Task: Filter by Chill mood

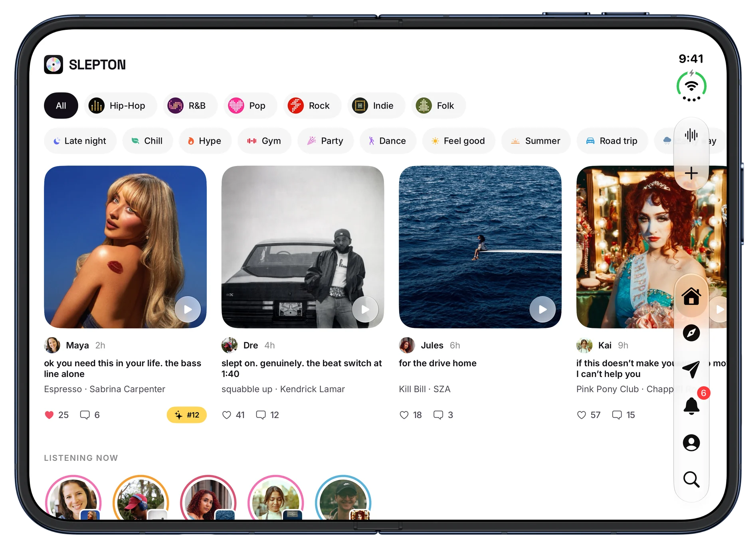Action: pos(148,141)
